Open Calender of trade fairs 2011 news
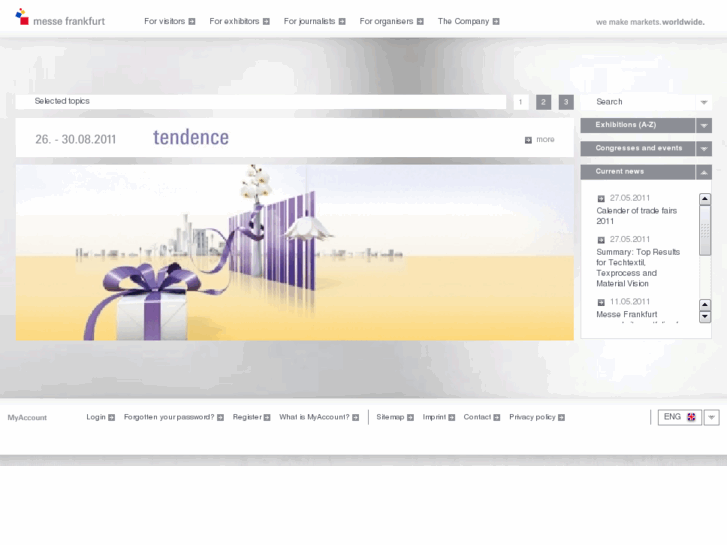The width and height of the screenshot is (727, 545). [x=637, y=216]
